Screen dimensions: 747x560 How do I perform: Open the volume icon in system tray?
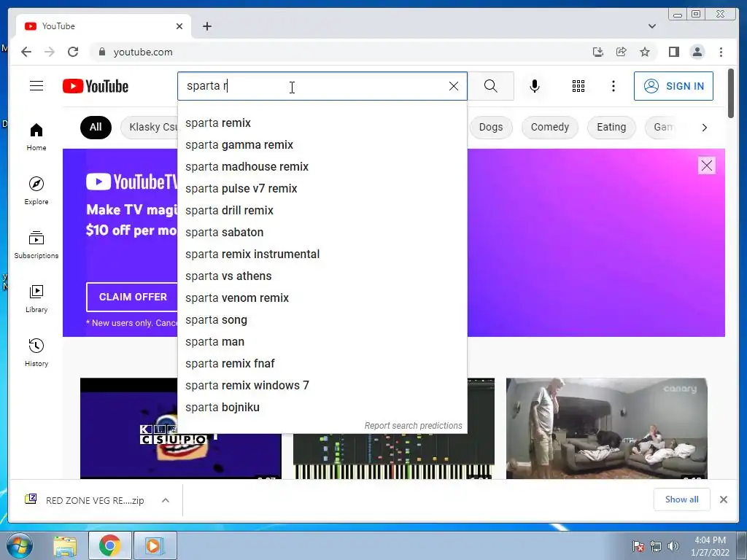(673, 545)
